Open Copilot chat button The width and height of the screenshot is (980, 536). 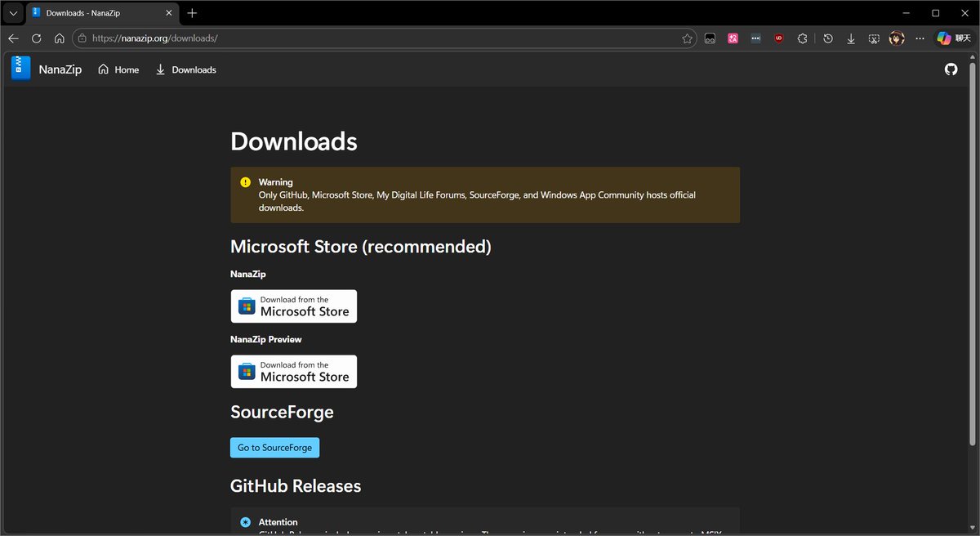[955, 38]
